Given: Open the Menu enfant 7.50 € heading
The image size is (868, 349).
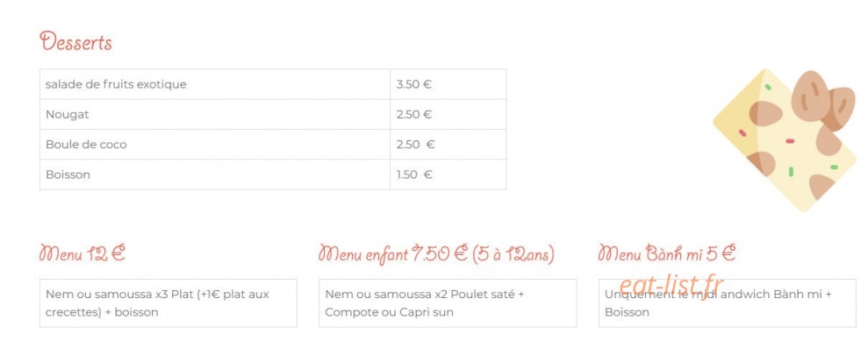Looking at the screenshot, I should (436, 254).
